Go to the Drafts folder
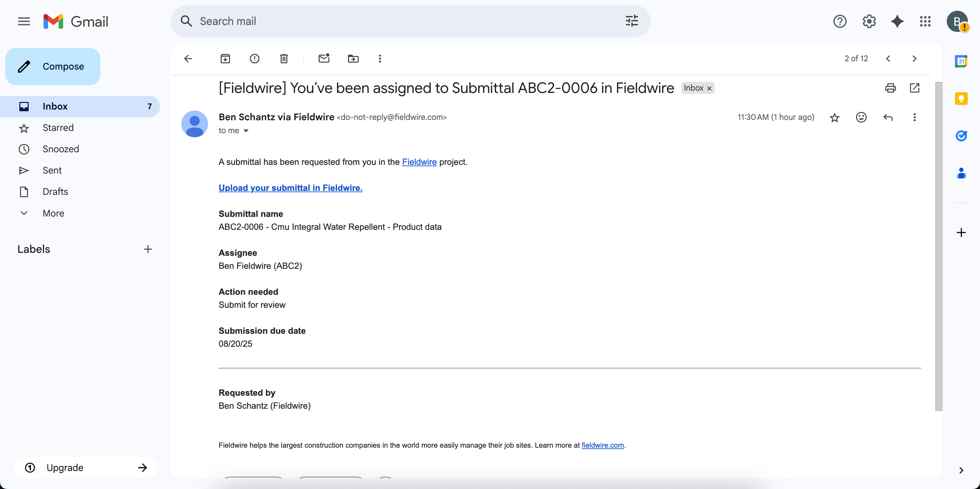Viewport: 980px width, 489px height. coord(55,192)
